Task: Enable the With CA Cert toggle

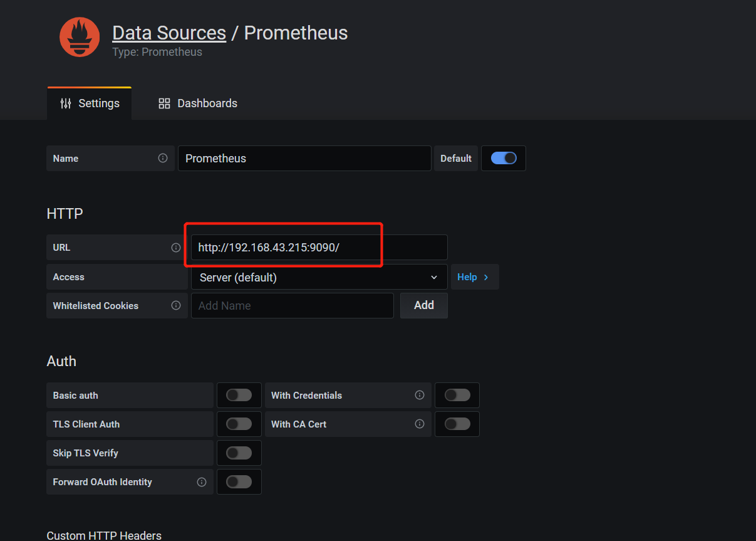Action: pyautogui.click(x=457, y=424)
